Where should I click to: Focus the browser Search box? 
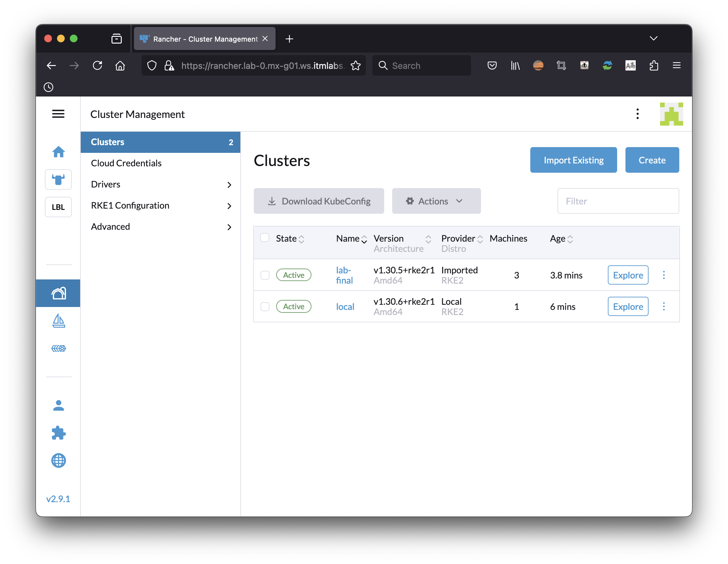click(421, 65)
